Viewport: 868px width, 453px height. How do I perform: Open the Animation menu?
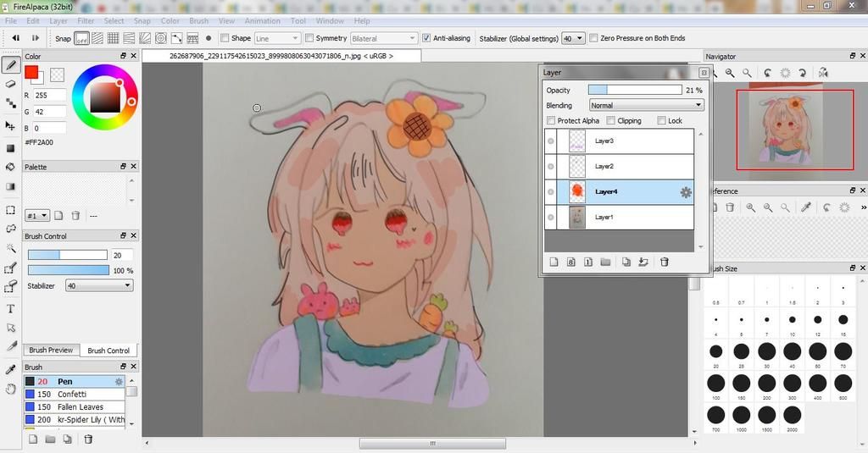click(263, 21)
